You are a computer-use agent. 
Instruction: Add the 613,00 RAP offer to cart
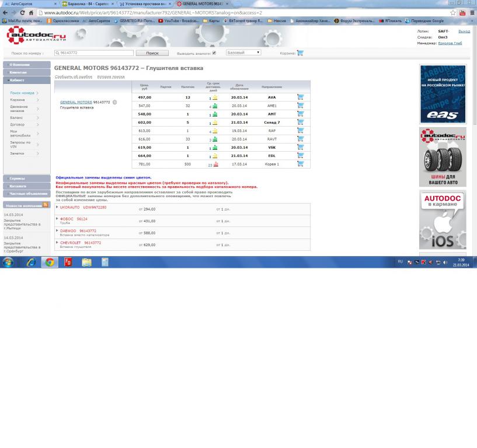pyautogui.click(x=300, y=131)
